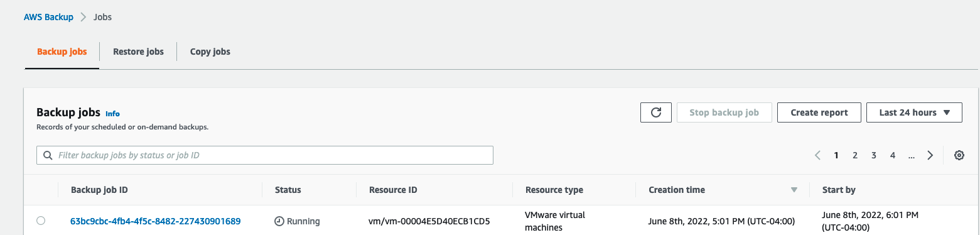This screenshot has height=235, width=980.
Task: Click the Backup job ID column header
Action: 99,190
